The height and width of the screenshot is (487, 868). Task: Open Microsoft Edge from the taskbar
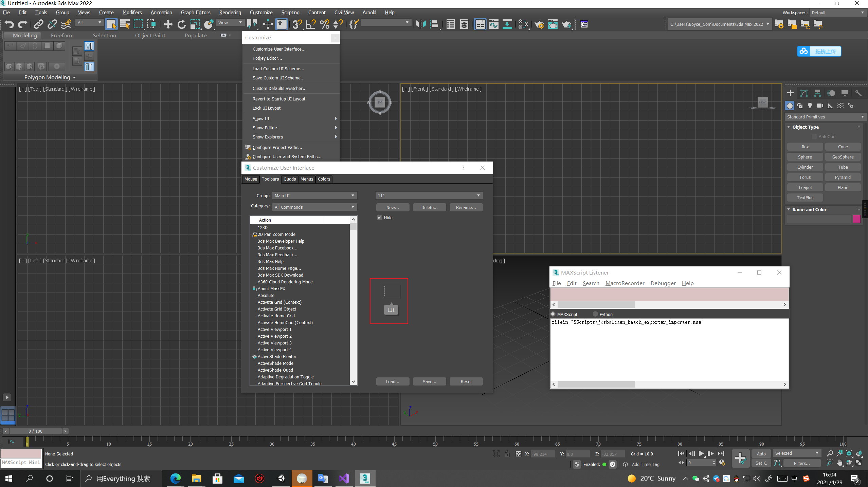pyautogui.click(x=175, y=479)
